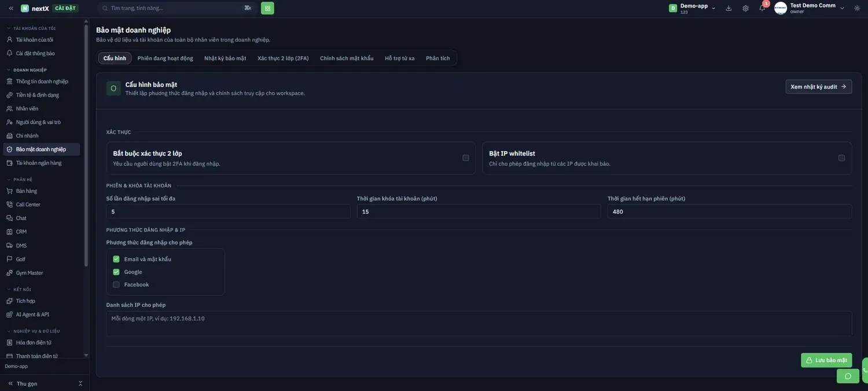The height and width of the screenshot is (391, 868).
Task: Switch to the Phiên đang hoạt động tab
Action: pyautogui.click(x=165, y=58)
